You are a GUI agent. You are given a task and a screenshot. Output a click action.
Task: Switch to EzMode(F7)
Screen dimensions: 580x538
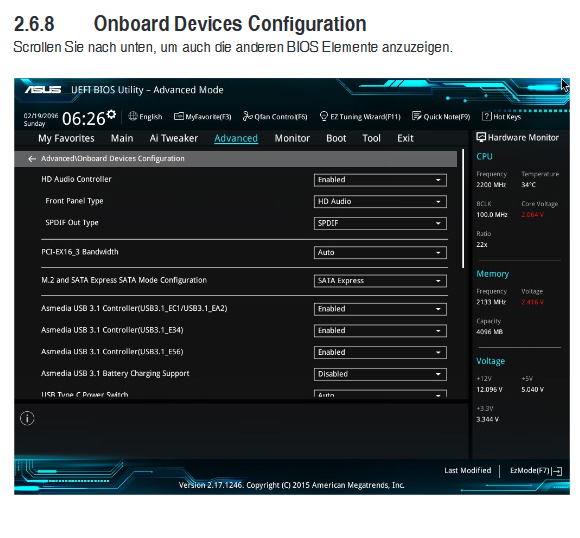(536, 471)
